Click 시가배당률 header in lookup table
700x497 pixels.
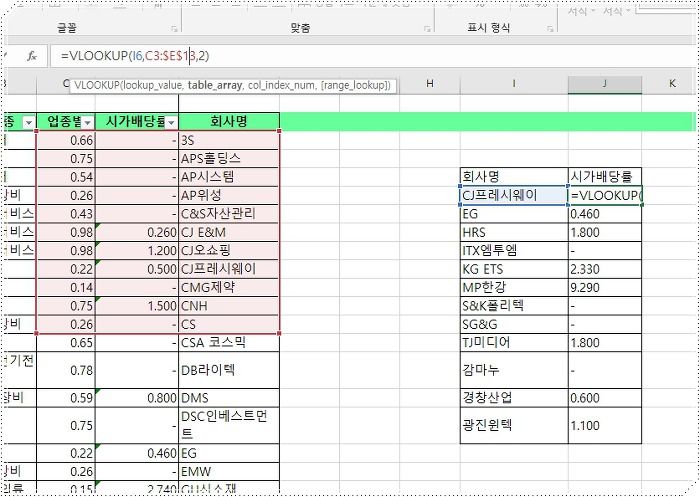pyautogui.click(x=604, y=176)
